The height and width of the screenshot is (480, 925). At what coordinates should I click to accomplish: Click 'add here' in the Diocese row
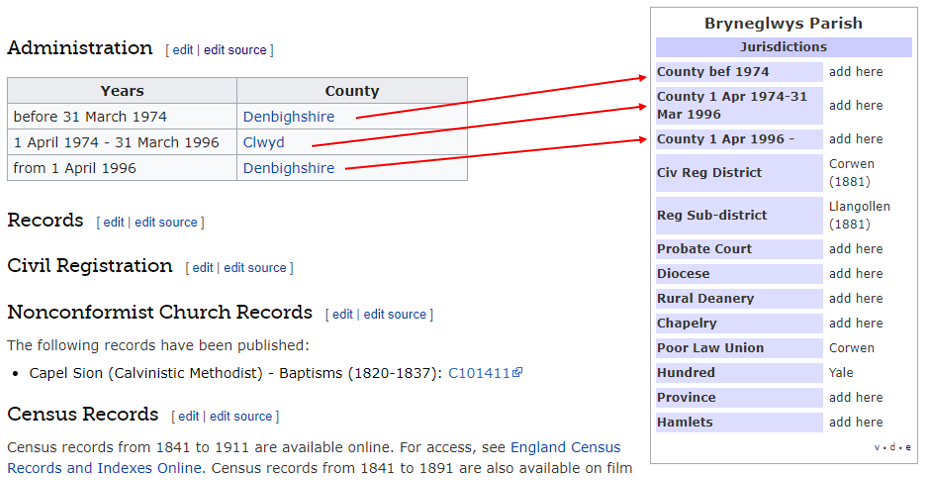pos(855,274)
